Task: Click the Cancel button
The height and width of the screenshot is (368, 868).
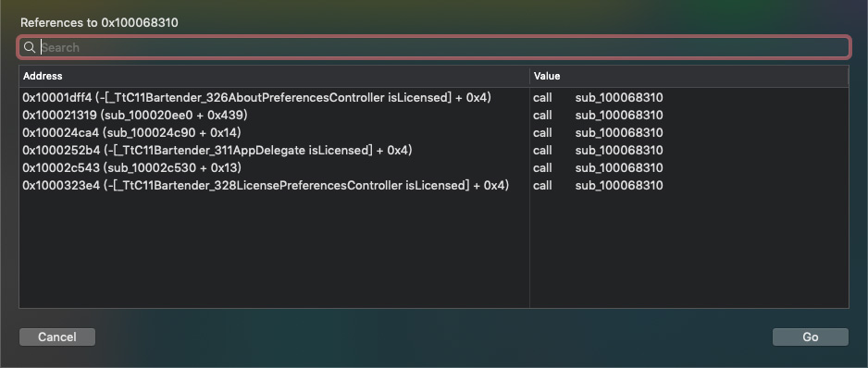Action: point(57,337)
